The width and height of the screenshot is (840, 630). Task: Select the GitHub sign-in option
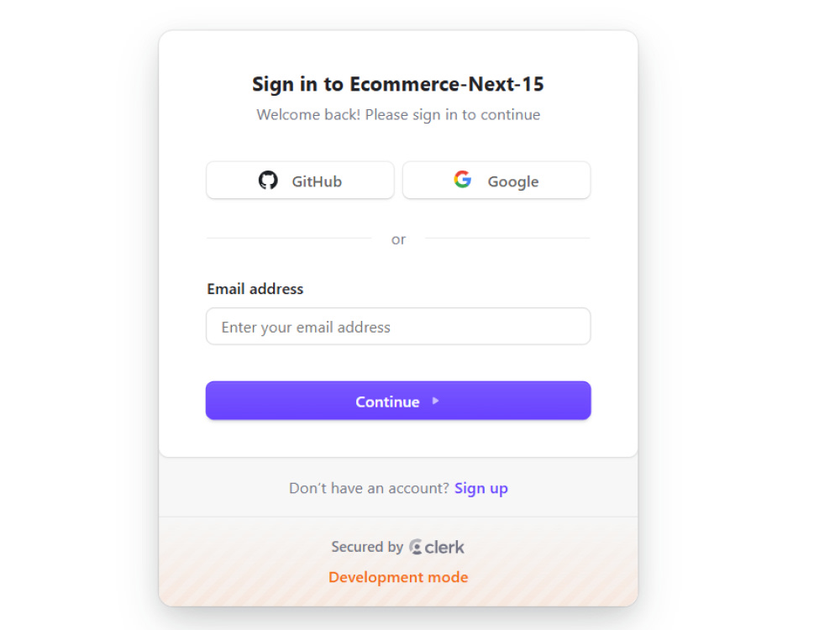click(300, 180)
